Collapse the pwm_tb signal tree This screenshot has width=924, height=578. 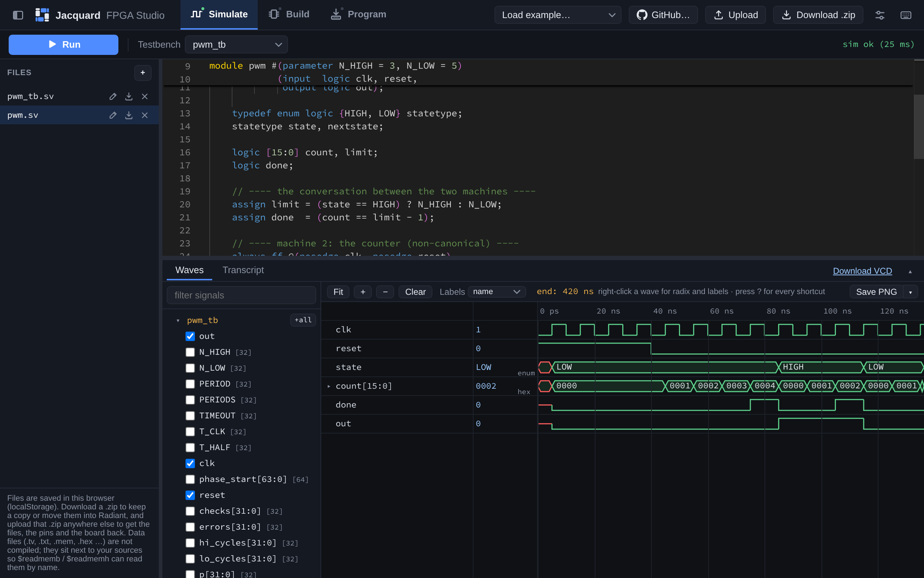click(x=178, y=320)
